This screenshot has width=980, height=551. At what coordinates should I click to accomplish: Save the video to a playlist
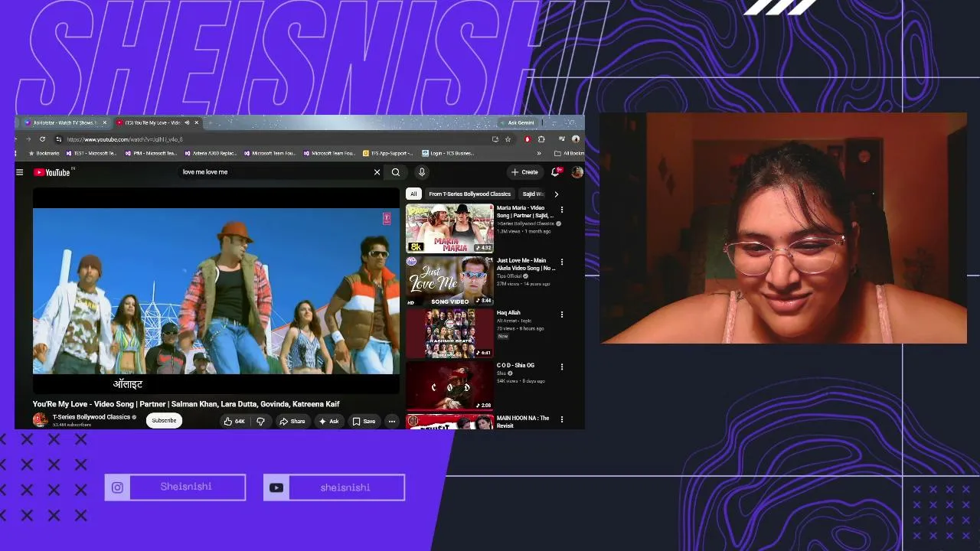click(x=364, y=421)
